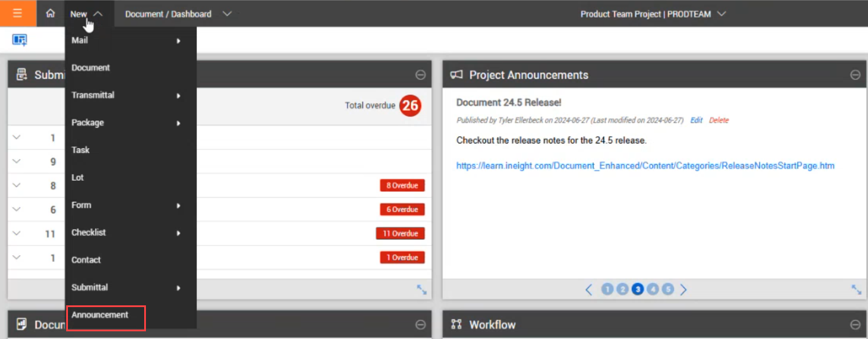Open the Document / Dashboard dropdown
Image resolution: width=868 pixels, height=339 pixels.
(178, 14)
